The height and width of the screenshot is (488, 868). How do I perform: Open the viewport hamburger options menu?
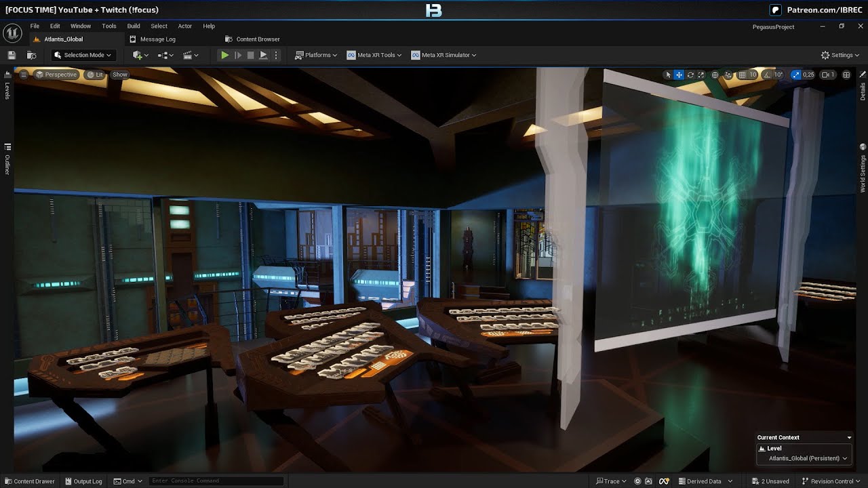pos(24,75)
